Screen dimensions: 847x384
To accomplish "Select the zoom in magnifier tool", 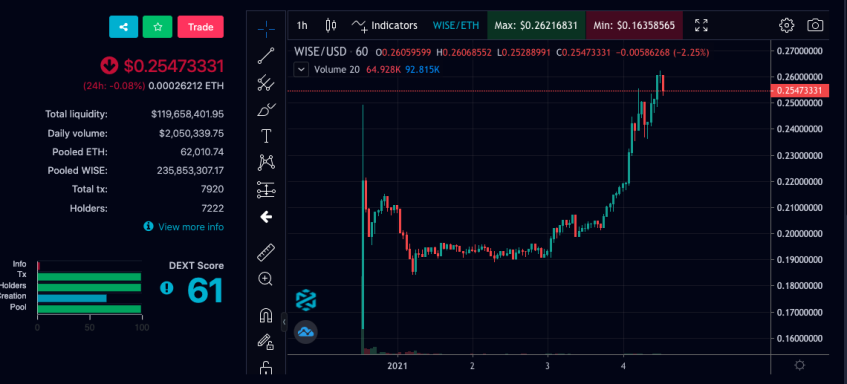I will [x=266, y=279].
